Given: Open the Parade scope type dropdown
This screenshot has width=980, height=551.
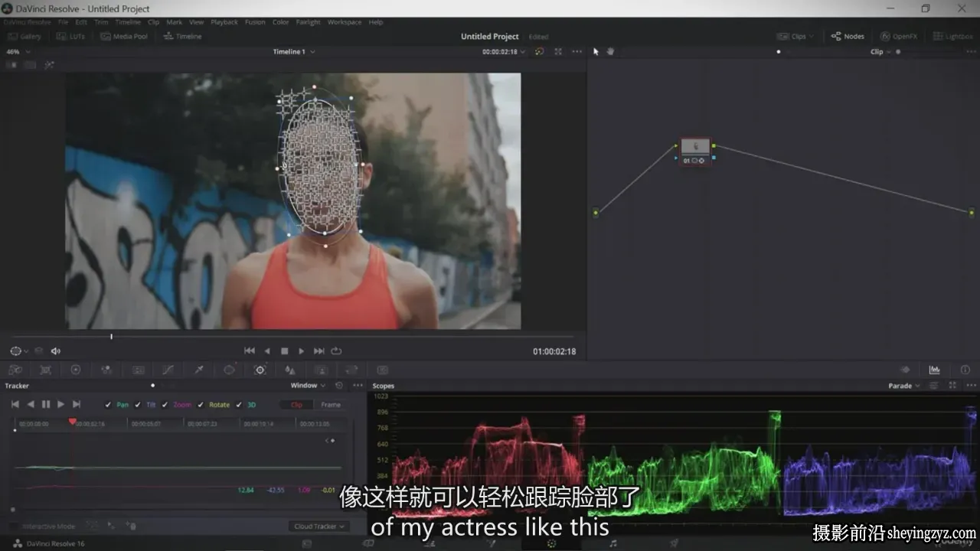Looking at the screenshot, I should pyautogui.click(x=904, y=386).
